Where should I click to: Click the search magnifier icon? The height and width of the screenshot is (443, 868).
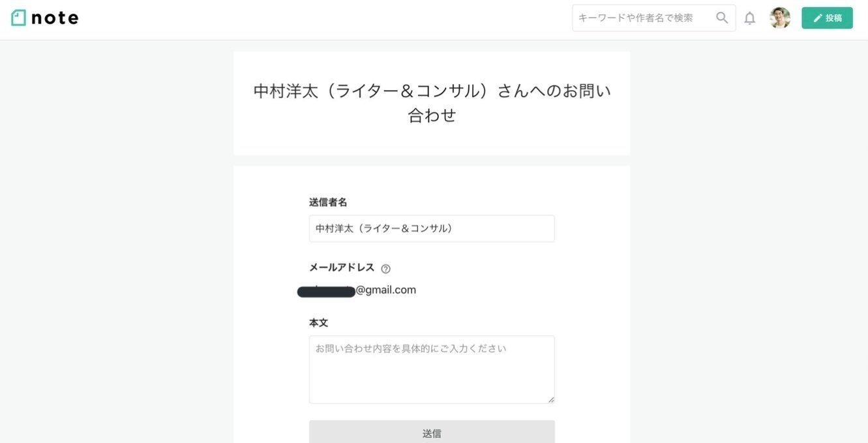point(721,18)
